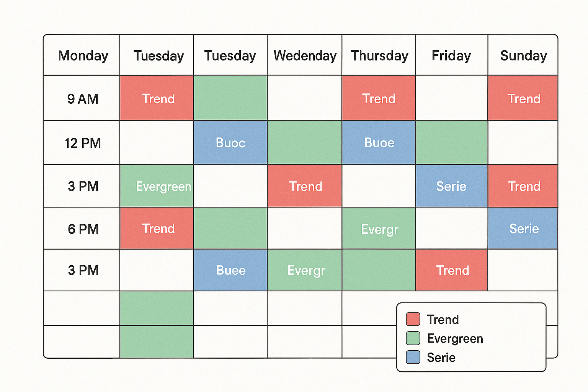Image resolution: width=588 pixels, height=392 pixels.
Task: Open the blue Buoe block under Thursday
Action: (379, 143)
